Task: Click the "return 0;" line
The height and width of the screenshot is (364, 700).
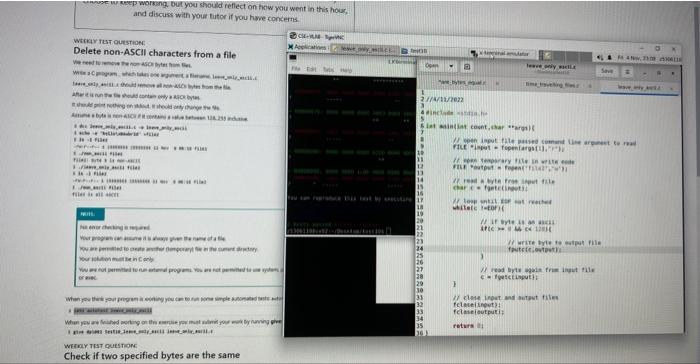Action: 468,326
